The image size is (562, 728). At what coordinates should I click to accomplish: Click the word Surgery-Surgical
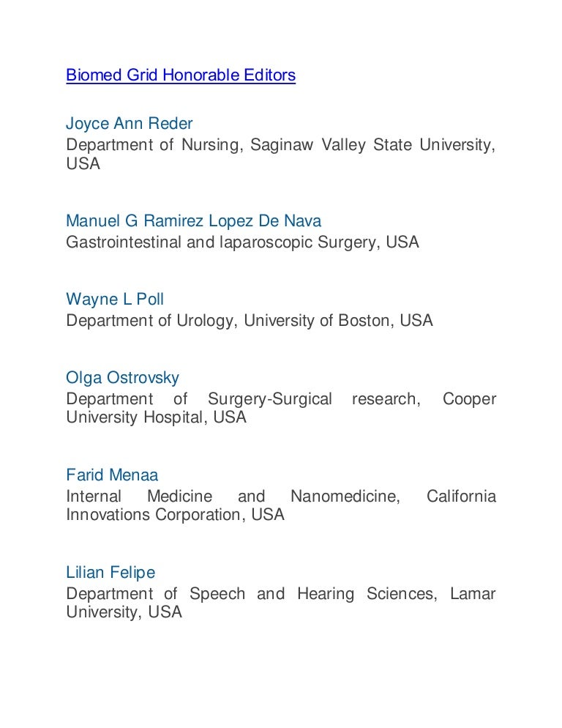[270, 399]
